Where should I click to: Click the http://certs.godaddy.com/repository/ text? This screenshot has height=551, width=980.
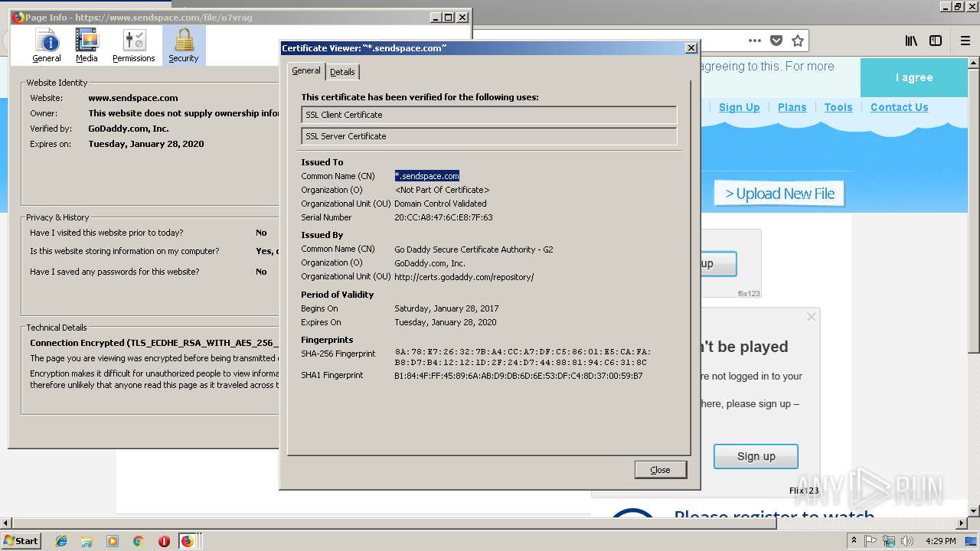click(464, 277)
